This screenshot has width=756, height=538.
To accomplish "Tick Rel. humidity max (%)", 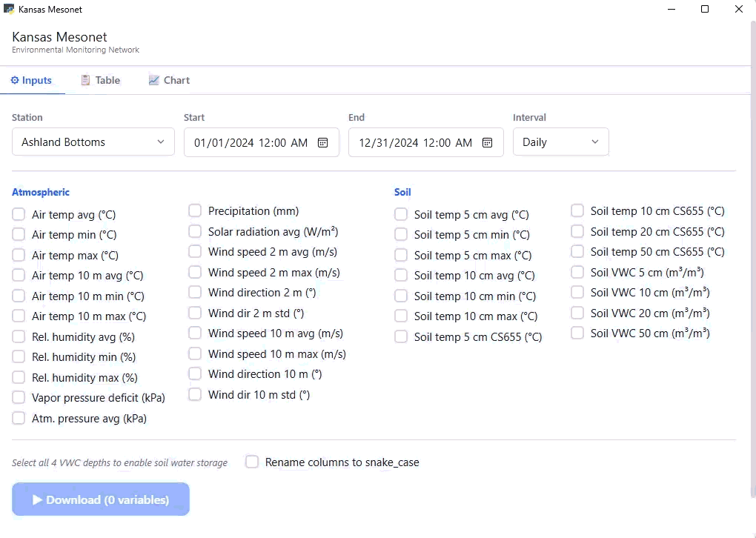I will pyautogui.click(x=19, y=377).
